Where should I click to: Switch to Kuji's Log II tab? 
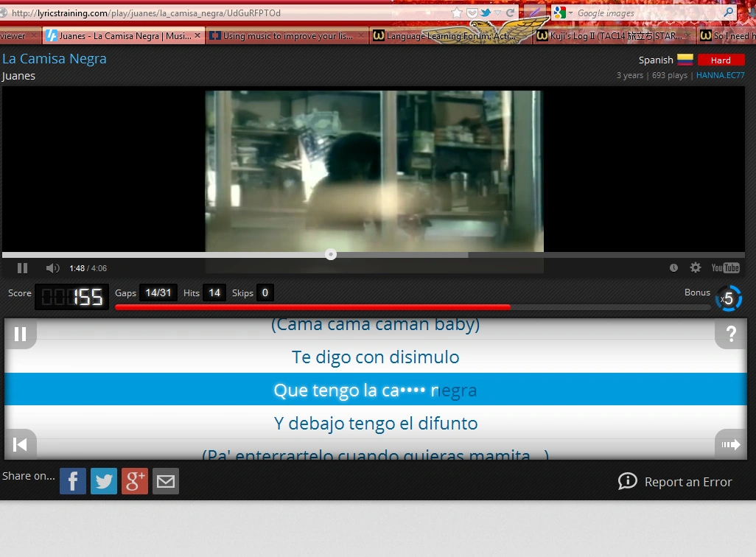(x=615, y=35)
